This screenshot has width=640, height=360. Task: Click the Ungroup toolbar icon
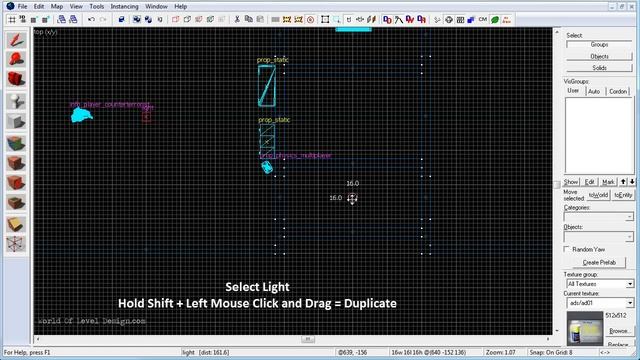148,19
